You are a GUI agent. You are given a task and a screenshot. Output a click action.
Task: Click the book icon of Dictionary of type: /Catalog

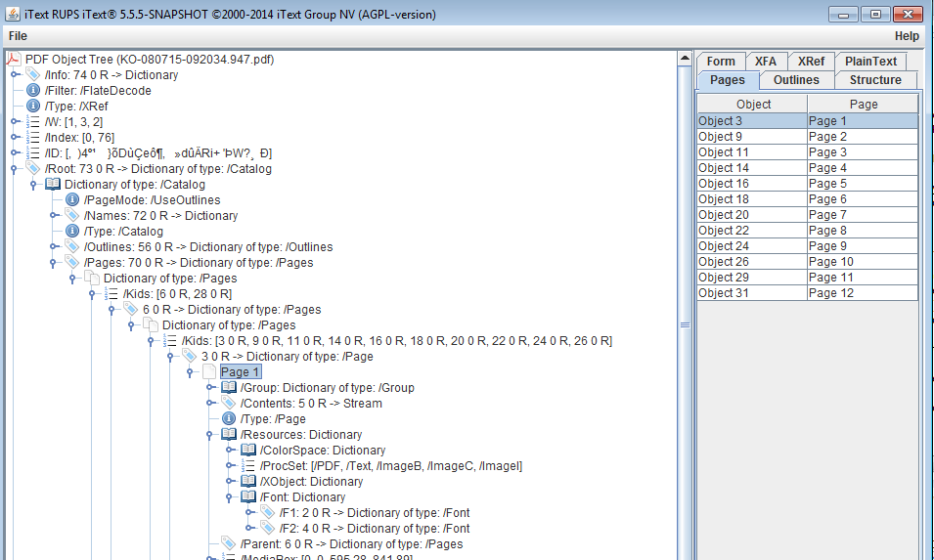pyautogui.click(x=53, y=185)
